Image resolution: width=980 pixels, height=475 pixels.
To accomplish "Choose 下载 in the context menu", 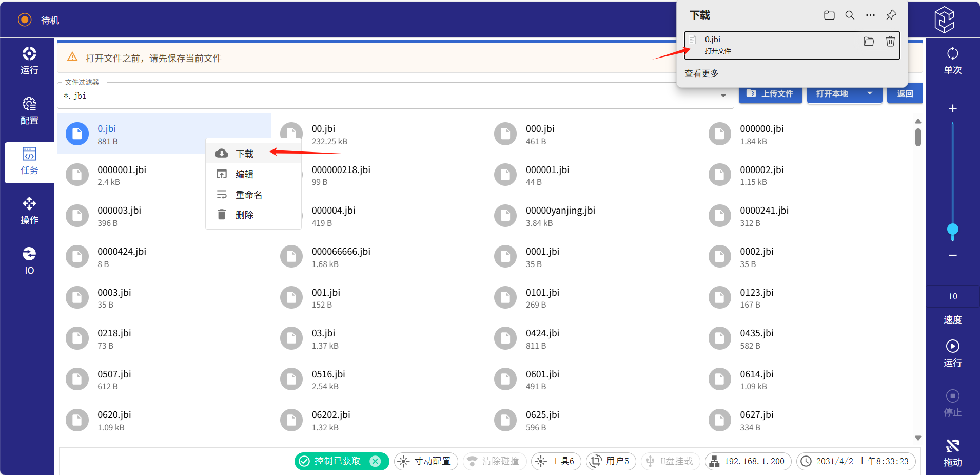I will point(245,154).
